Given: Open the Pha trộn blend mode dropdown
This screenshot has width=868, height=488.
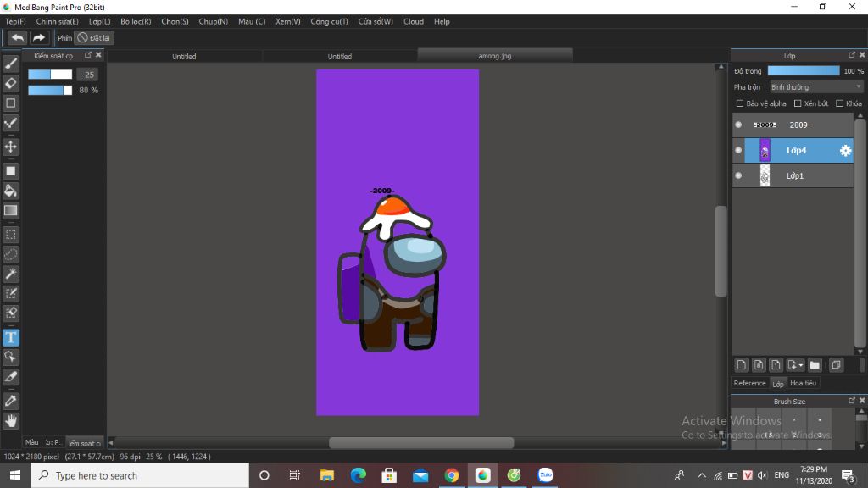Looking at the screenshot, I should click(815, 86).
